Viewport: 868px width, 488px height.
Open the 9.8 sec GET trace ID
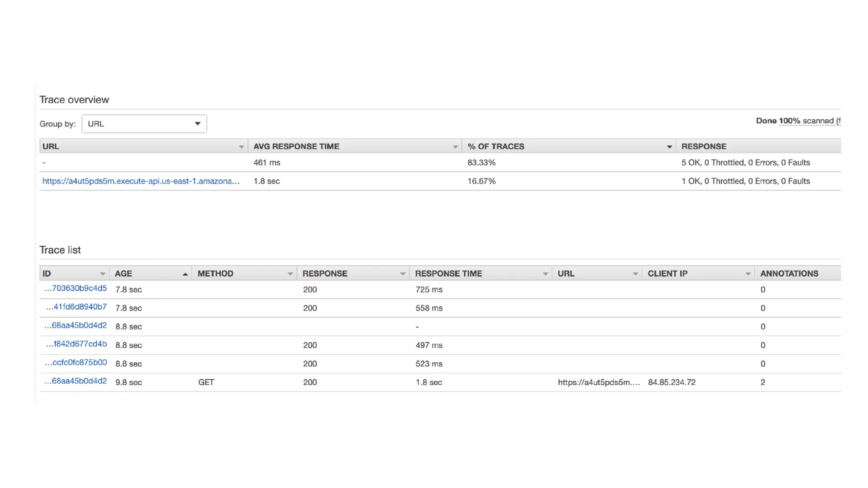tap(75, 381)
